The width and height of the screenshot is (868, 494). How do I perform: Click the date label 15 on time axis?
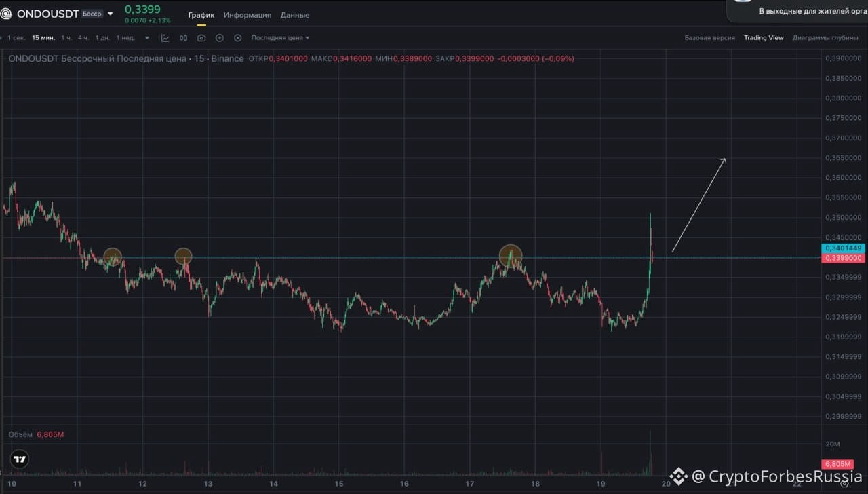pos(339,484)
